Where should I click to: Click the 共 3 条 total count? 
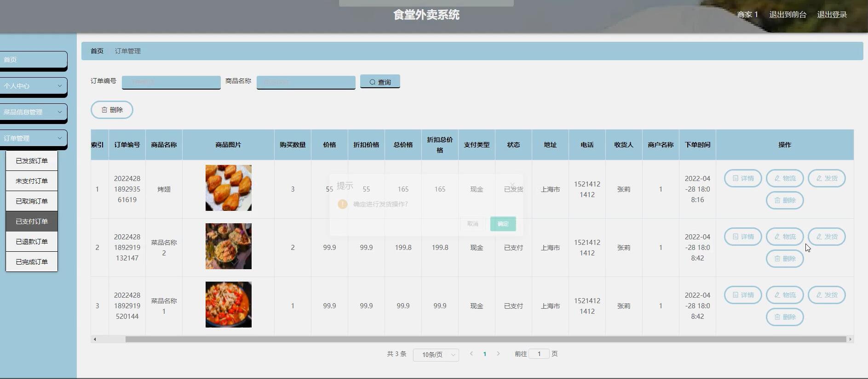397,354
